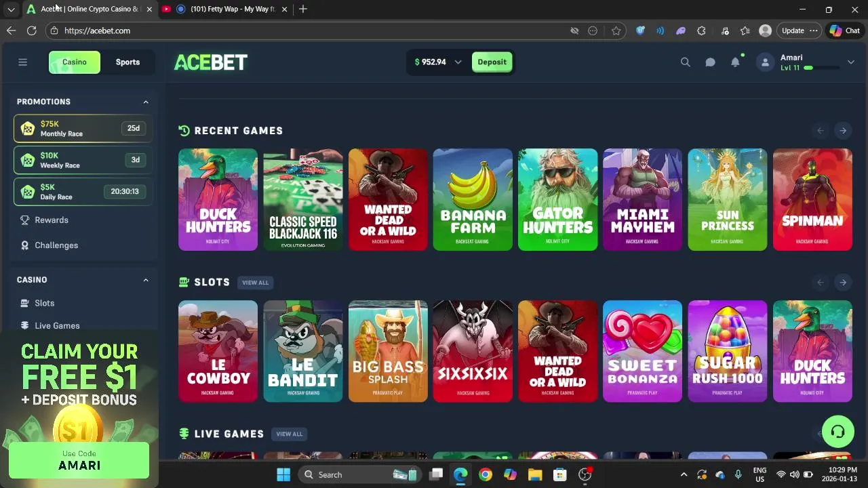
Task: Switch to Sports mode
Action: point(127,62)
